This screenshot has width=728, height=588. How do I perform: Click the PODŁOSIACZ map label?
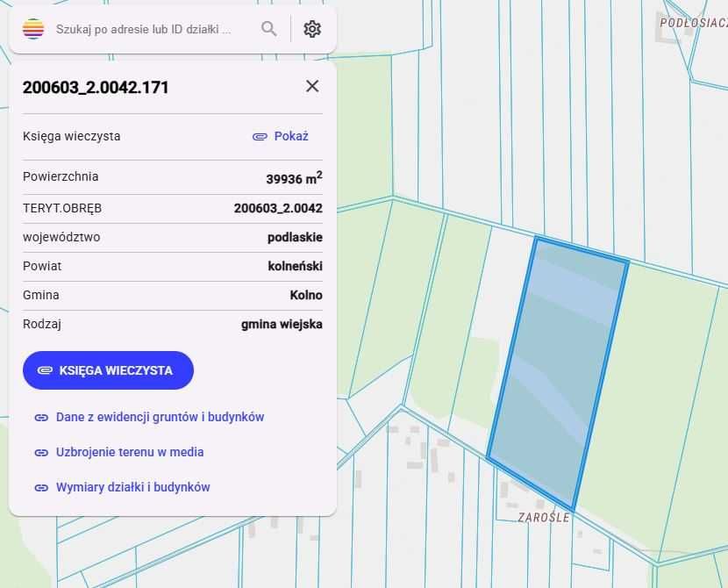(694, 22)
